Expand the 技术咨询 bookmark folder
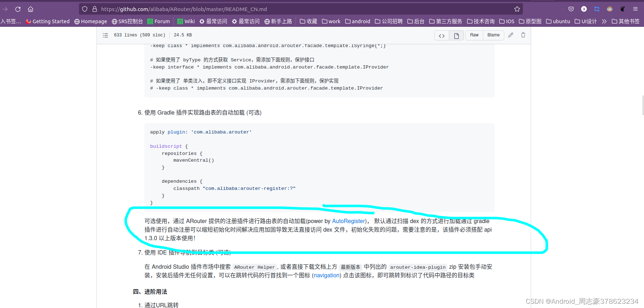 point(481,21)
